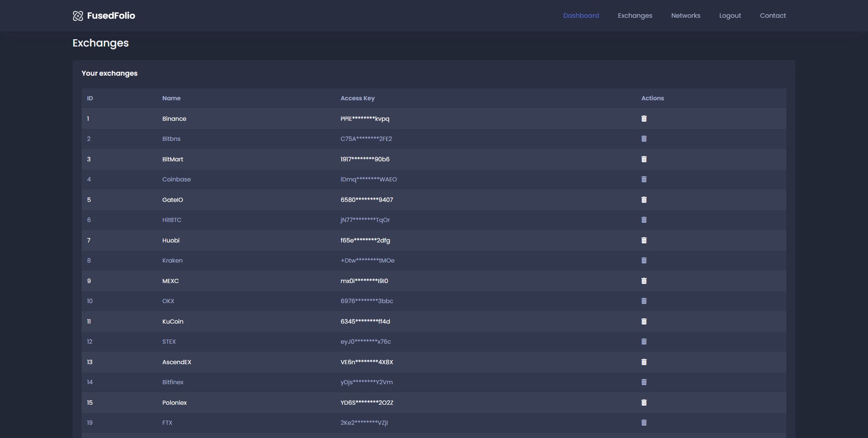Click access key 6976********3bbc

click(x=367, y=301)
